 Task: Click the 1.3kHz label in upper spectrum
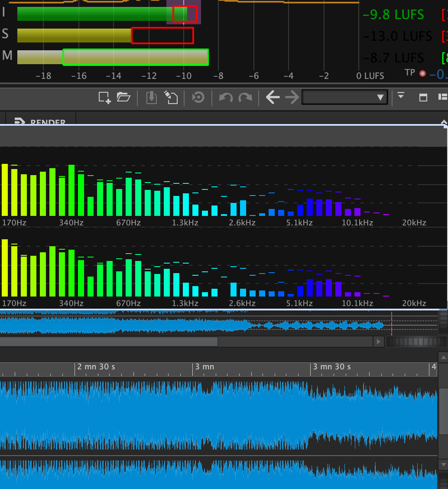click(185, 223)
